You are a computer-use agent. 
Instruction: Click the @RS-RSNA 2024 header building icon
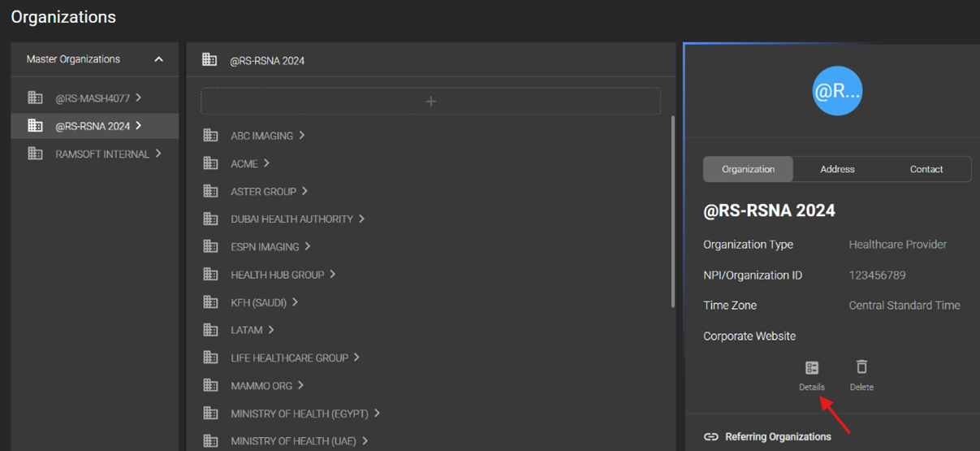click(209, 60)
